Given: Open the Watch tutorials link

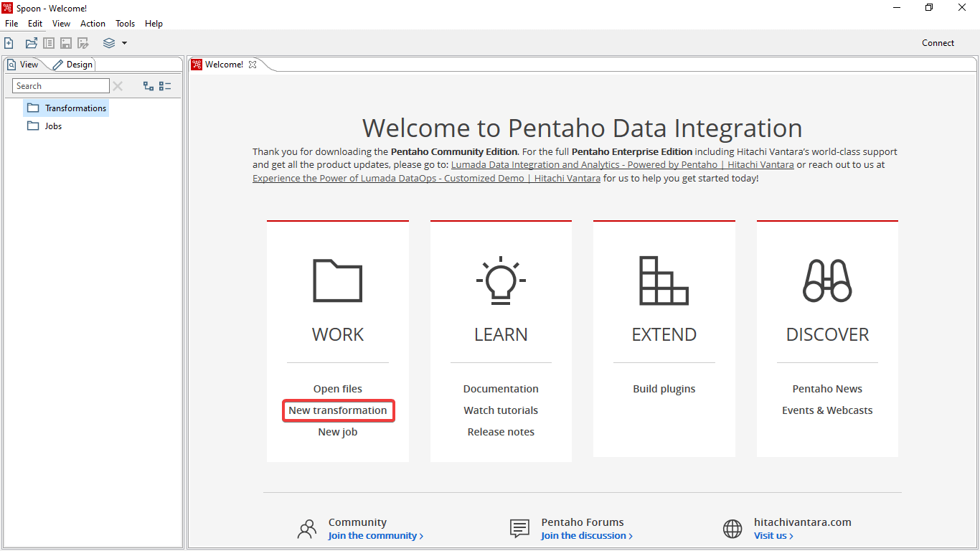Looking at the screenshot, I should click(x=501, y=410).
